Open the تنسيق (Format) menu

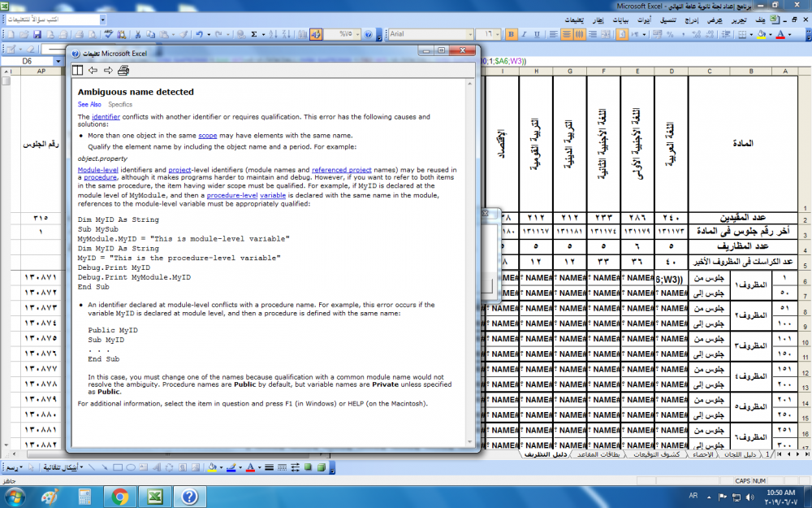click(667, 20)
